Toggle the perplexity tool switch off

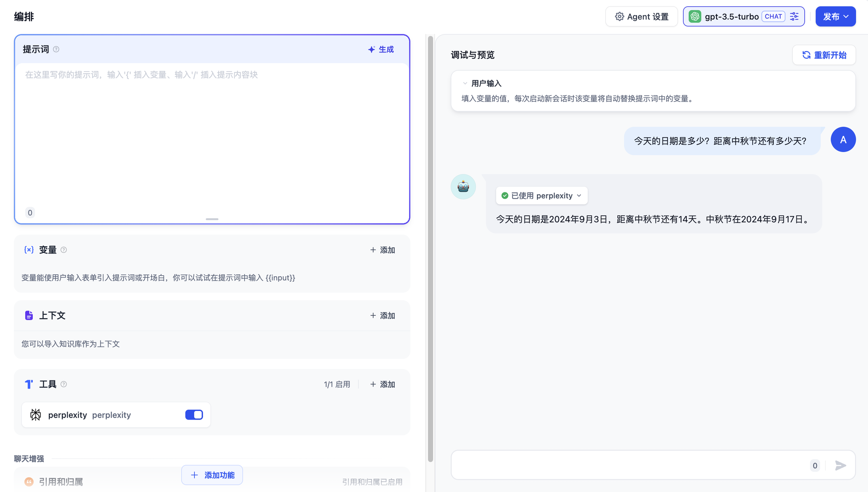coord(194,415)
